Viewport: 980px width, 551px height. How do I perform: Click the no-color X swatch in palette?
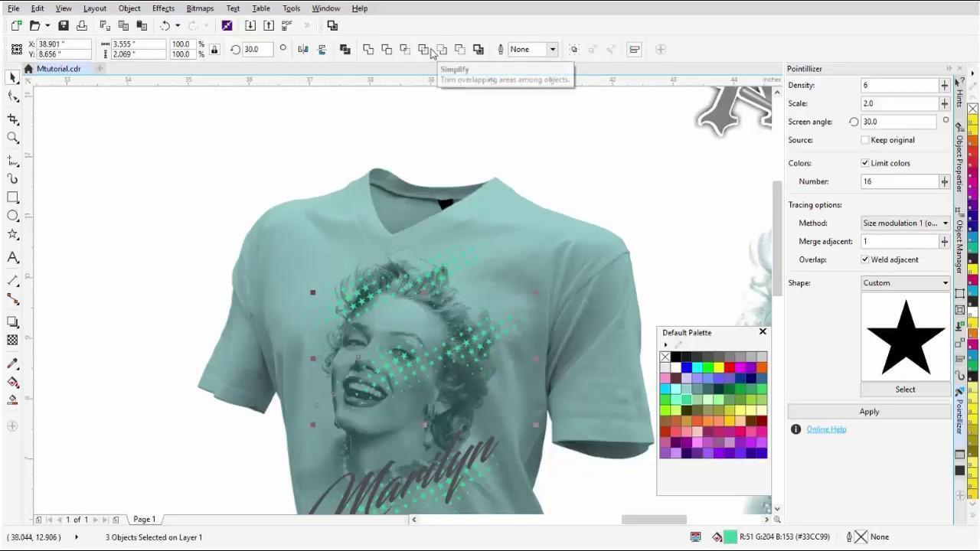665,357
